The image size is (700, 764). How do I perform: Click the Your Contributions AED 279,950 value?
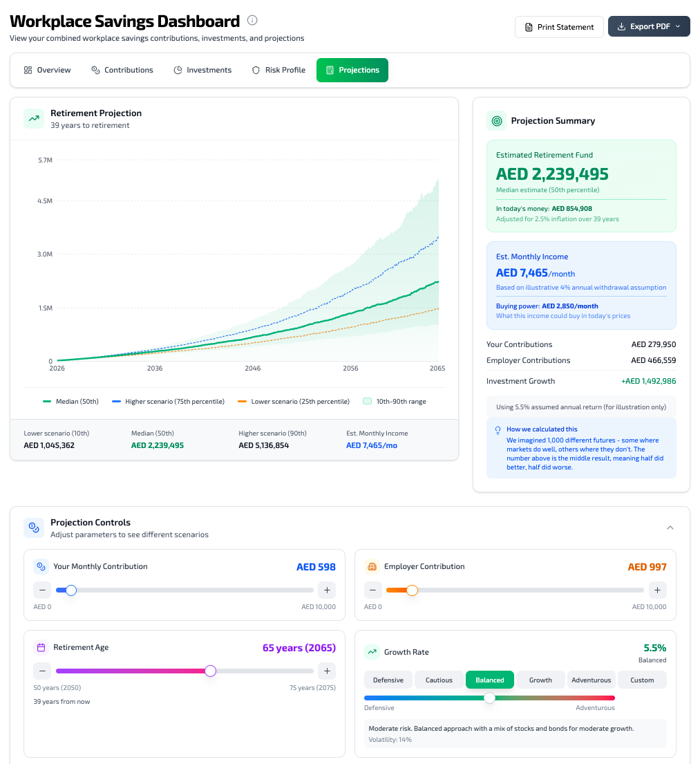click(x=653, y=344)
